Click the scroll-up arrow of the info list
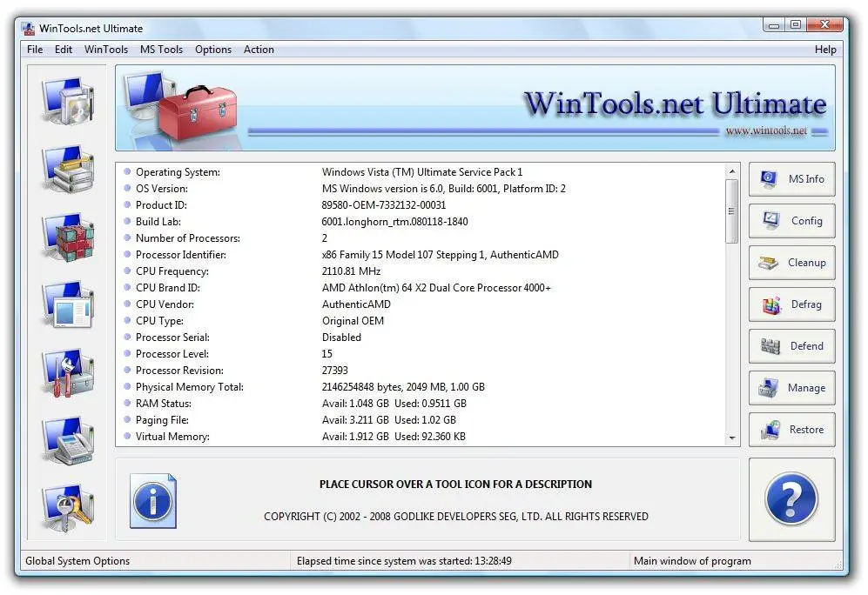868x595 pixels. pyautogui.click(x=732, y=171)
